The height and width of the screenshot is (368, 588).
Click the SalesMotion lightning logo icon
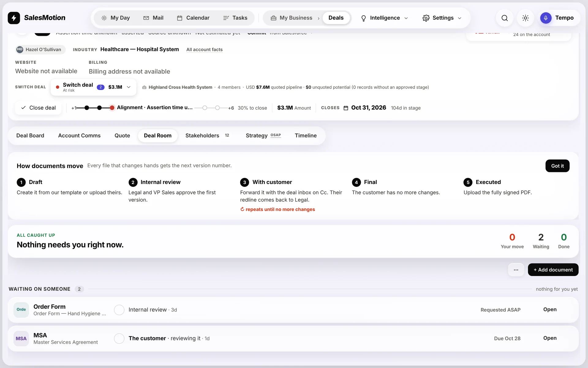[x=14, y=18]
